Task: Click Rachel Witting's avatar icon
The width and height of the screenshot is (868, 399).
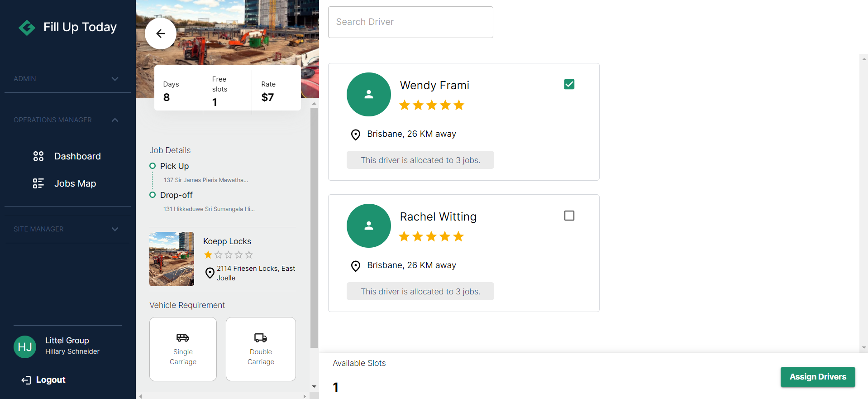Action: pyautogui.click(x=369, y=226)
